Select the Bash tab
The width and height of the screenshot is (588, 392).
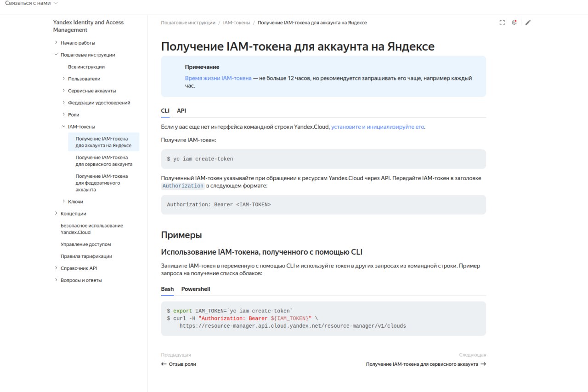[167, 289]
